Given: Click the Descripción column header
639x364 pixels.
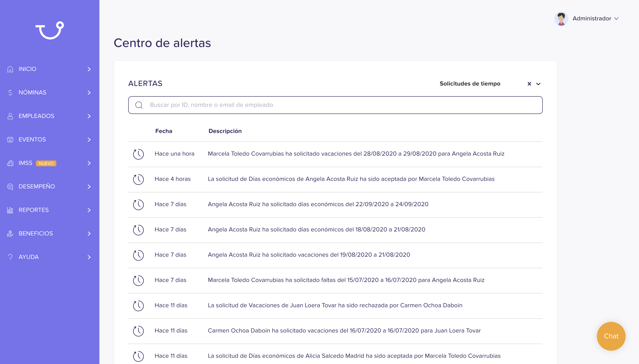Looking at the screenshot, I should tap(225, 131).
